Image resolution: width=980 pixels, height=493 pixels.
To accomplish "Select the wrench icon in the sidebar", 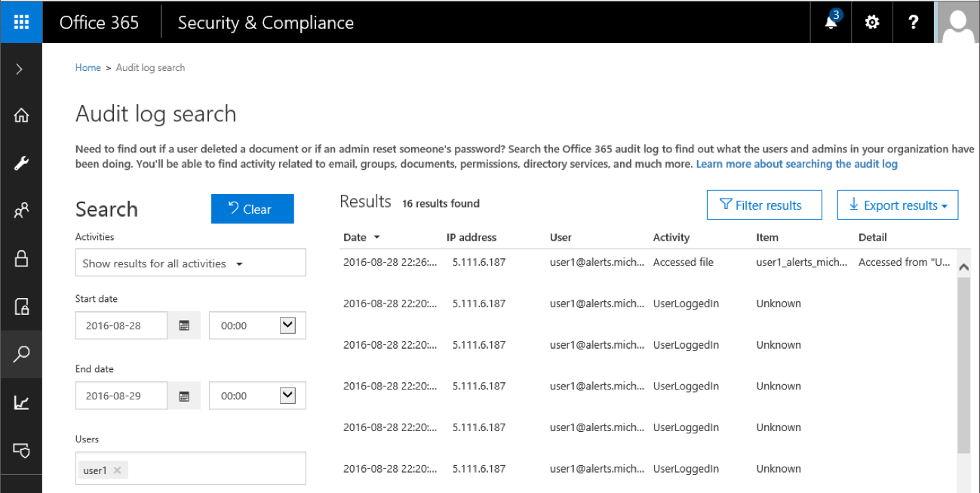I will click(x=20, y=162).
